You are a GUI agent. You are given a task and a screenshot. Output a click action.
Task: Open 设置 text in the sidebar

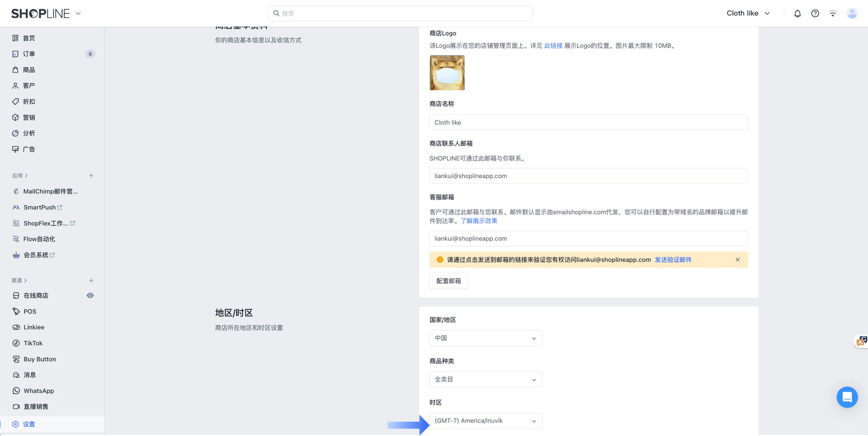coord(29,424)
